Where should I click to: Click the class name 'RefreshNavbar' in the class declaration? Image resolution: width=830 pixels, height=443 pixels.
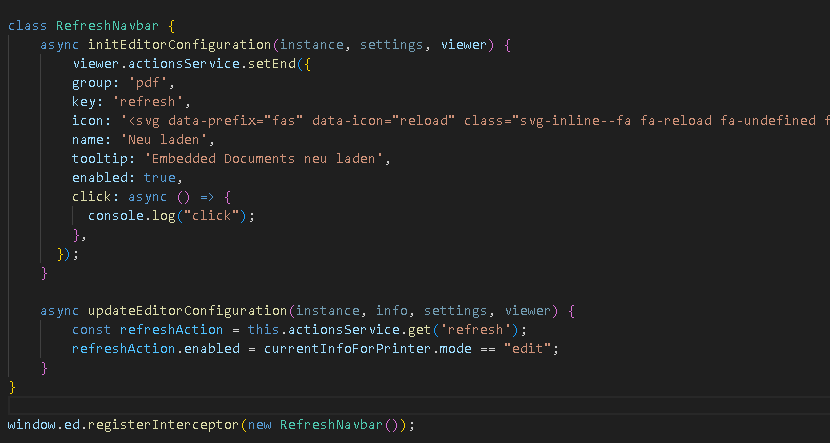(107, 26)
